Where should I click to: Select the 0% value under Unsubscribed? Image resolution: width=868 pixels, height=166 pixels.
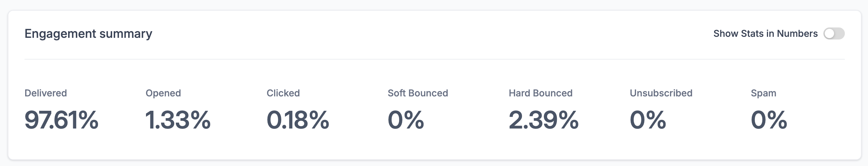coord(647,120)
